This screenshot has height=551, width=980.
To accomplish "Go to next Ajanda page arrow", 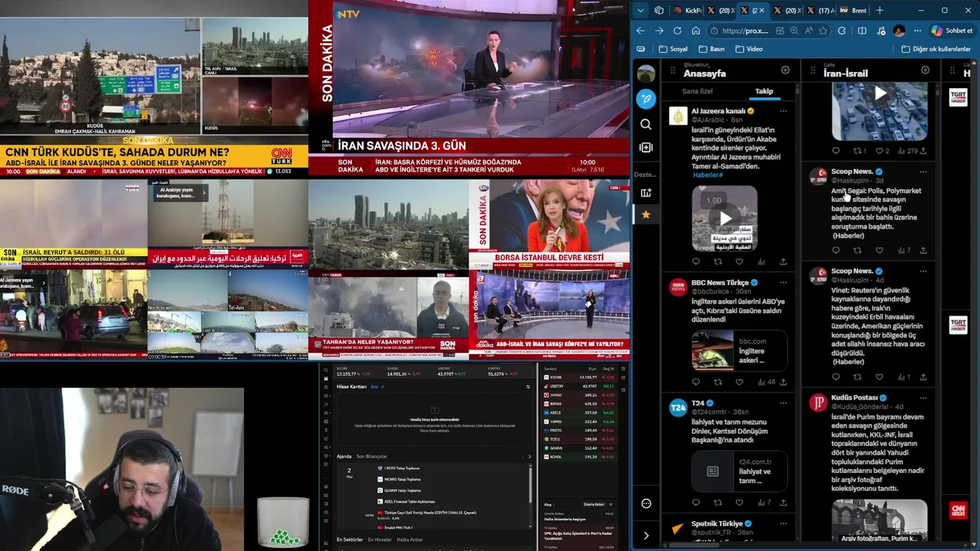I will tap(529, 456).
